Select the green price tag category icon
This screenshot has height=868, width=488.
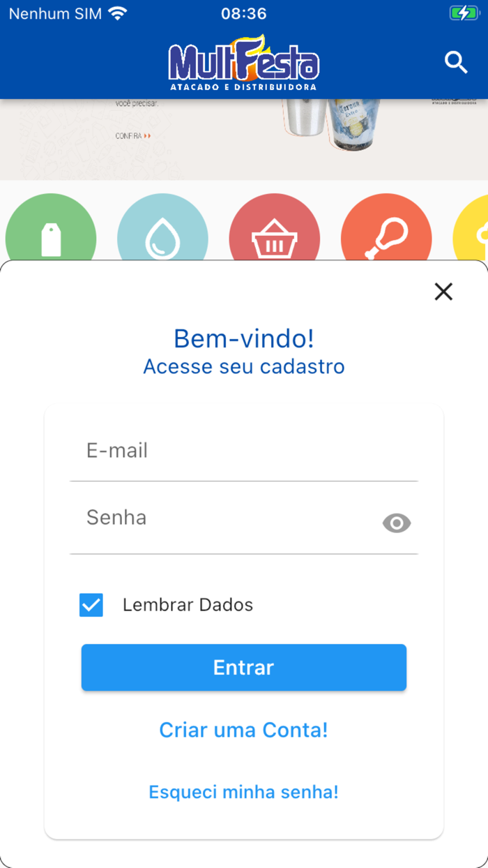[x=50, y=234]
